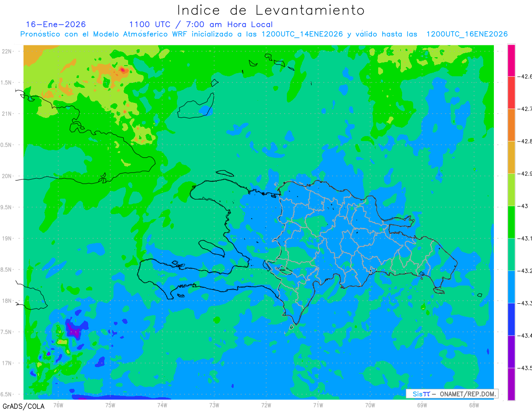The width and height of the screenshot is (532, 411).
Task: Click the '1.5N' latitude label
Action: [7, 82]
